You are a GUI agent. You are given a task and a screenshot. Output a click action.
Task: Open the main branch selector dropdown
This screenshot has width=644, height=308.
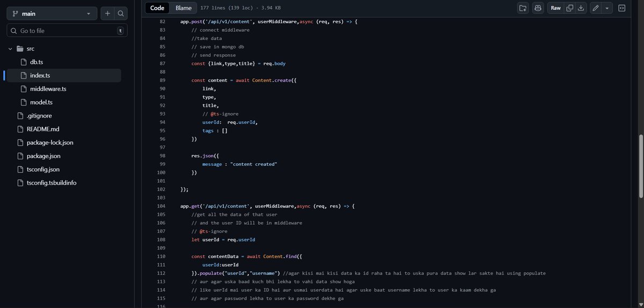52,13
